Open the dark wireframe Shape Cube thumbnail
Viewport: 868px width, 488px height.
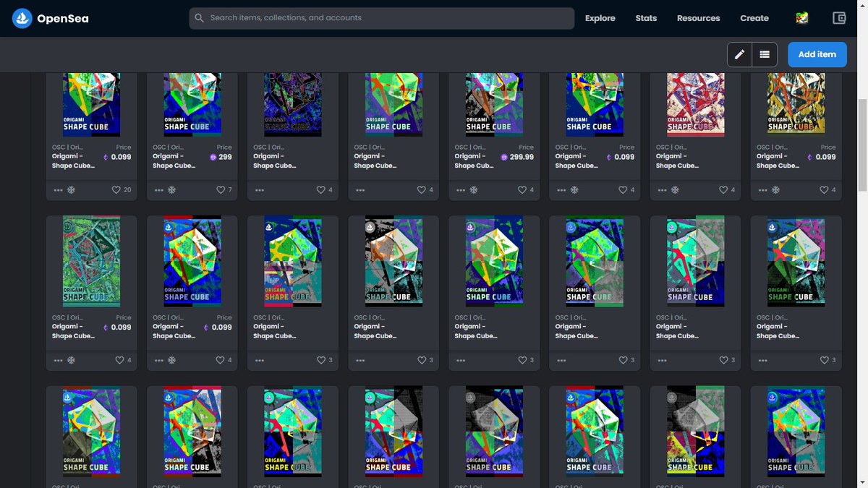click(x=293, y=104)
